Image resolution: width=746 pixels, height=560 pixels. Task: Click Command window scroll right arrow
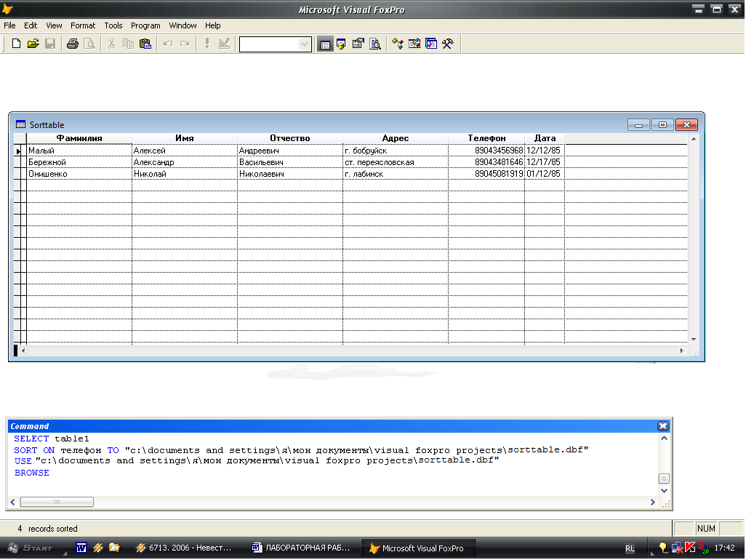pos(653,502)
